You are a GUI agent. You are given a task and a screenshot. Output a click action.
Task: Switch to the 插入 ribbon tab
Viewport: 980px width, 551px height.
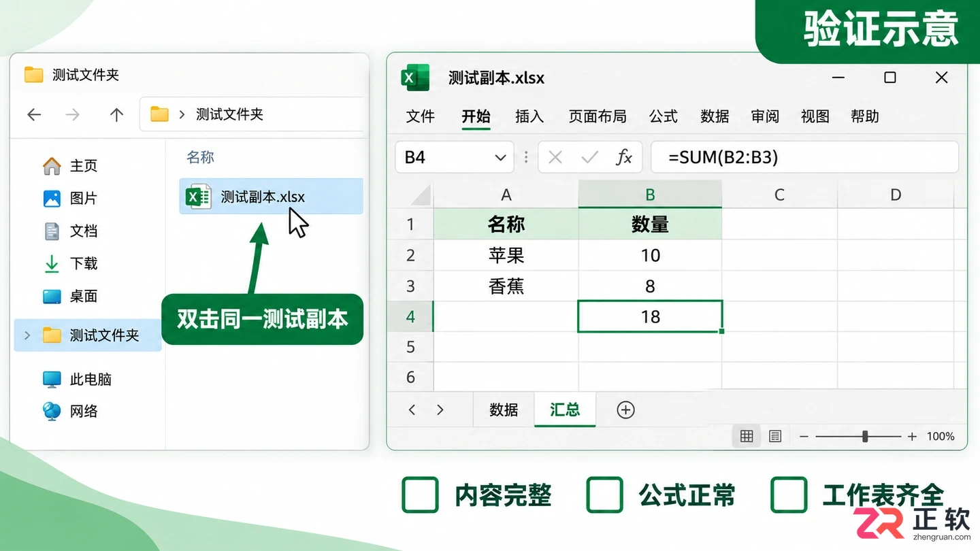tap(529, 116)
